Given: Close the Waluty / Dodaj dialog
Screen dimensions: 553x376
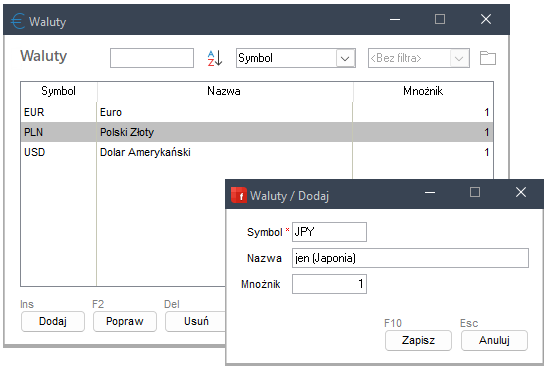Looking at the screenshot, I should tap(521, 193).
